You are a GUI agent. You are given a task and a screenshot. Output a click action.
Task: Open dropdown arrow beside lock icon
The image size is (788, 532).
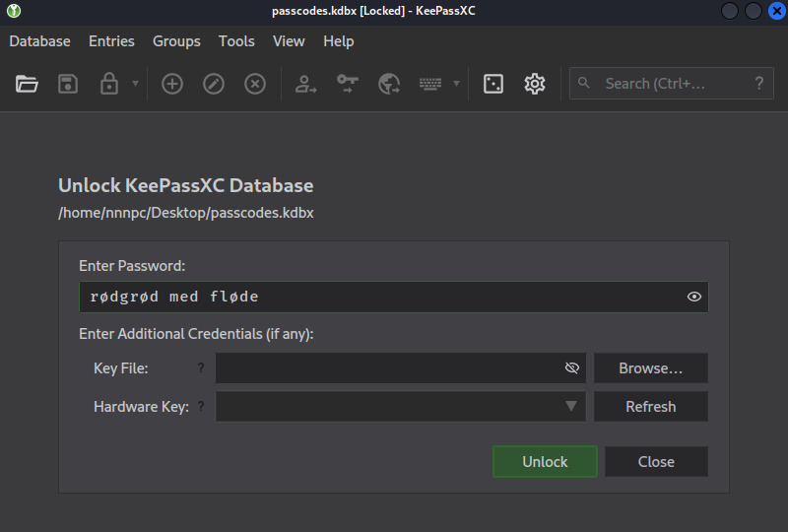click(x=135, y=84)
